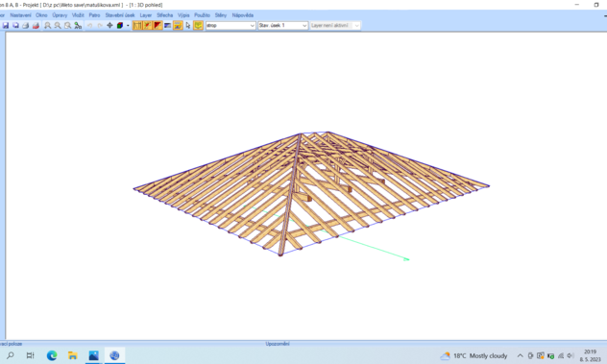
Task: Open the Patro menu
Action: point(94,15)
